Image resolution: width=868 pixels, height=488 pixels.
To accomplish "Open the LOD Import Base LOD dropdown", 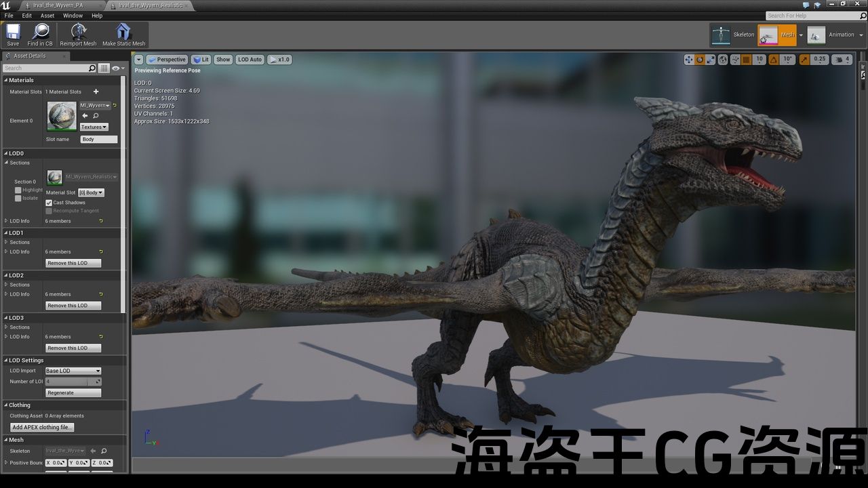I will click(73, 371).
